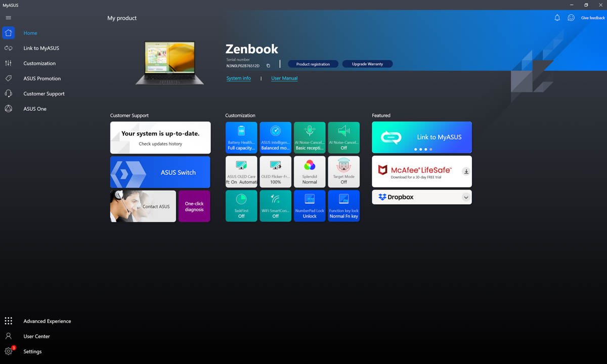Go to ASUS Promotion sidebar item
The height and width of the screenshot is (364, 607).
coord(42,78)
